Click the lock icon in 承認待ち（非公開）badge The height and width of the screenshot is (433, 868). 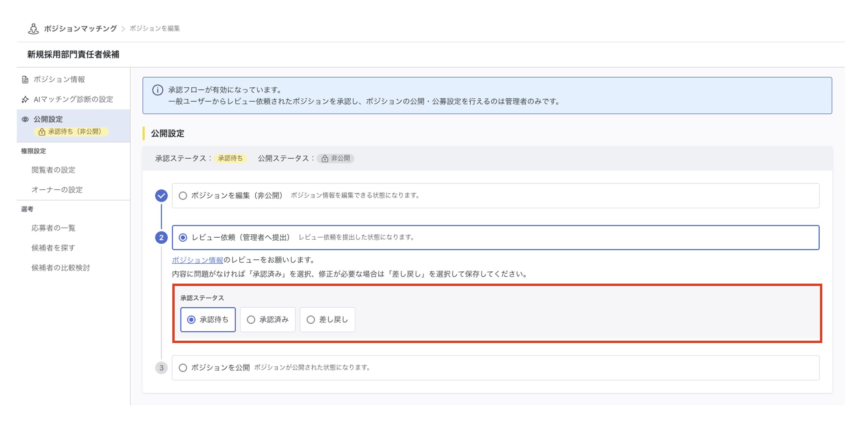tap(42, 132)
